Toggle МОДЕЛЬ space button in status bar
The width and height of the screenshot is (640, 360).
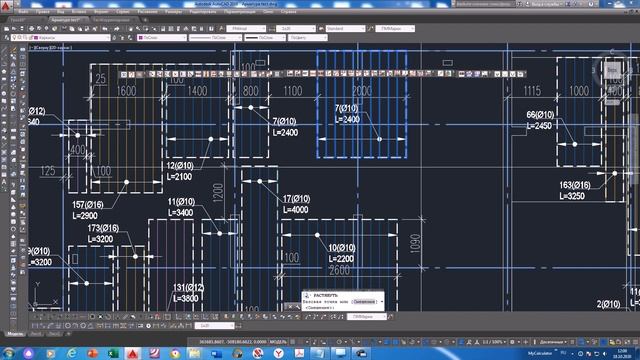[278, 342]
